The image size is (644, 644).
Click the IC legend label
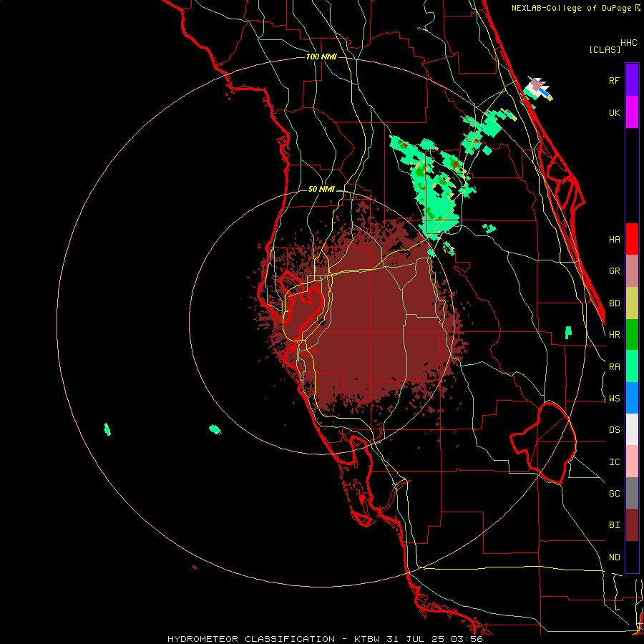pos(614,462)
